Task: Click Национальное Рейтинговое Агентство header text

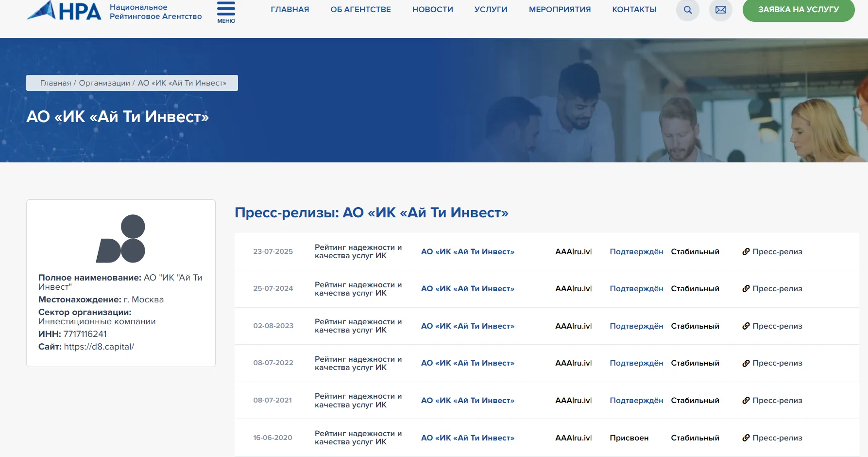Action: tap(155, 12)
